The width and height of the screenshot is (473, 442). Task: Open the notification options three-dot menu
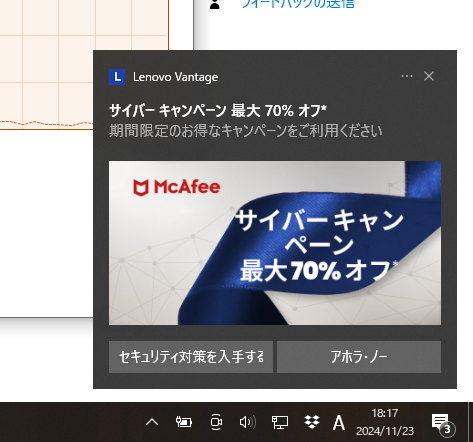[407, 76]
